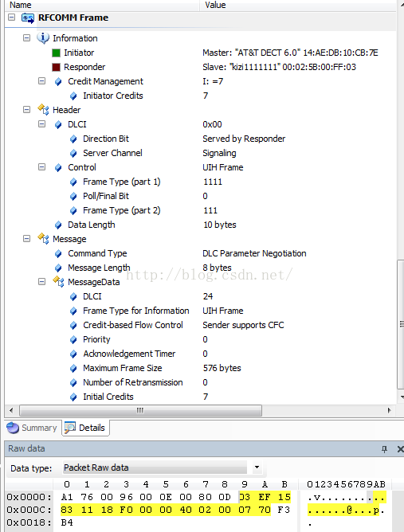Select the Initiator row

point(200,53)
